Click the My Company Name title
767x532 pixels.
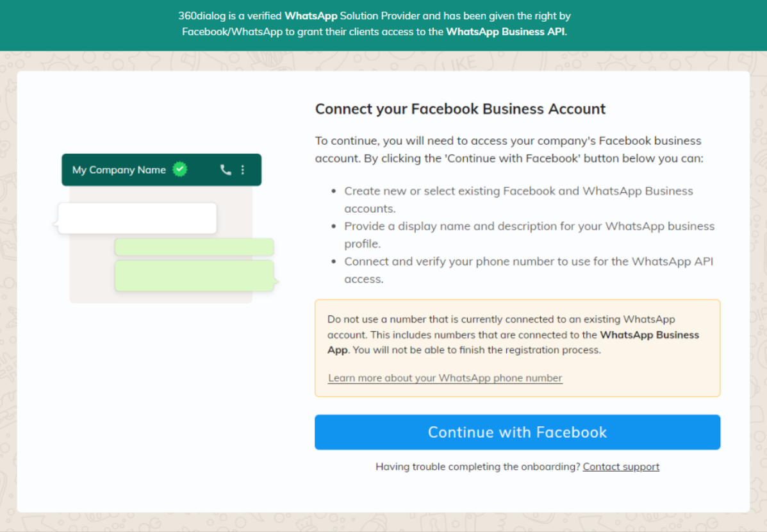click(119, 170)
